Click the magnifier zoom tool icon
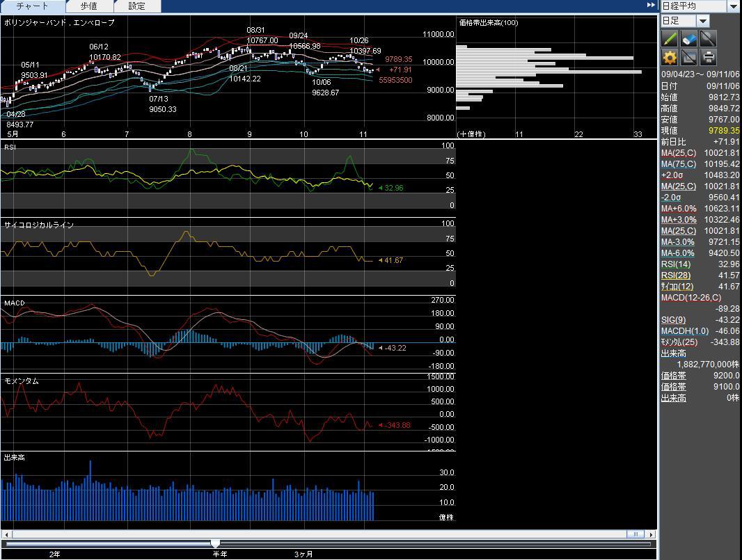742x560 pixels. (708, 38)
